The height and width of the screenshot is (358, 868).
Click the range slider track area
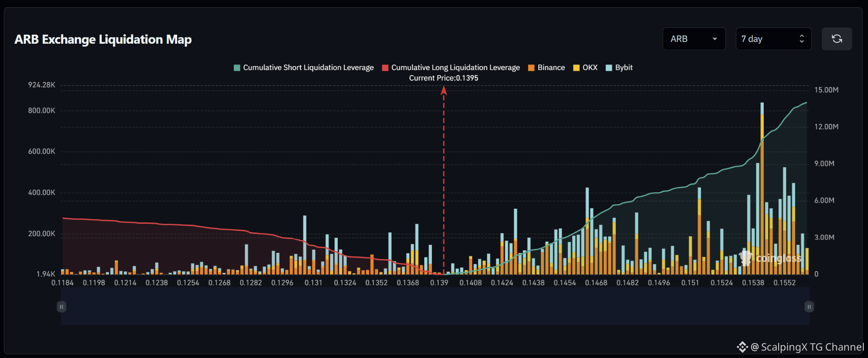point(435,306)
